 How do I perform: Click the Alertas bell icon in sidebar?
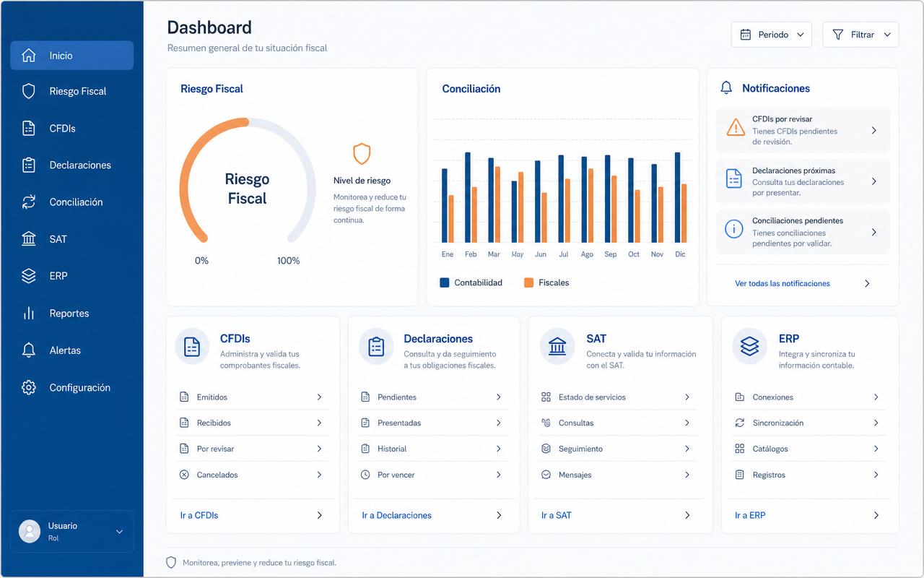click(x=29, y=350)
